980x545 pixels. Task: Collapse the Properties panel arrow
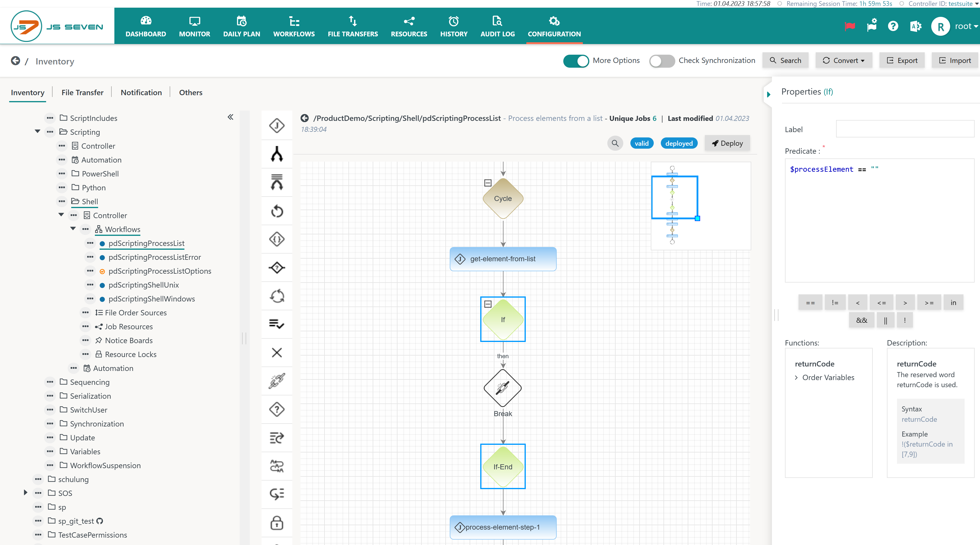click(x=768, y=94)
